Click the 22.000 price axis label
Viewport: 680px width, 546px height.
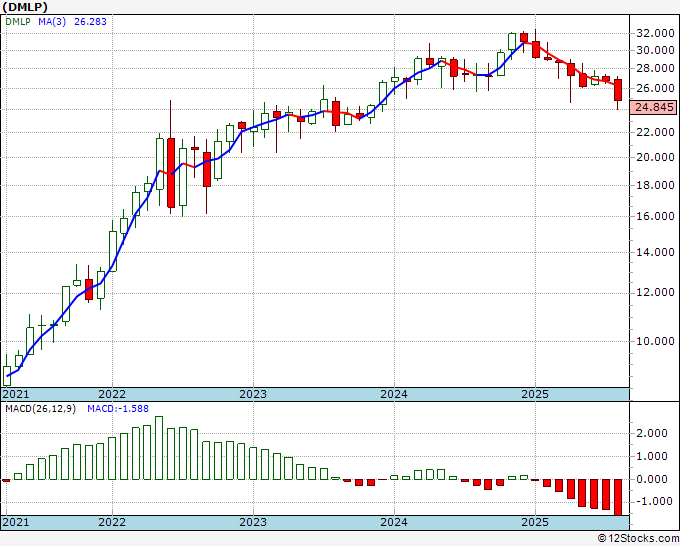pyautogui.click(x=655, y=132)
